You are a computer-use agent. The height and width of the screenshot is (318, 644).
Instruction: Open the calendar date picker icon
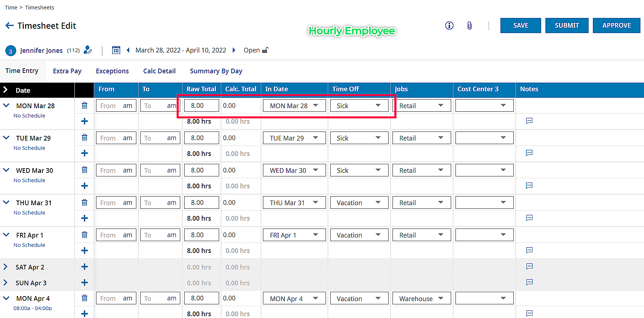point(116,50)
